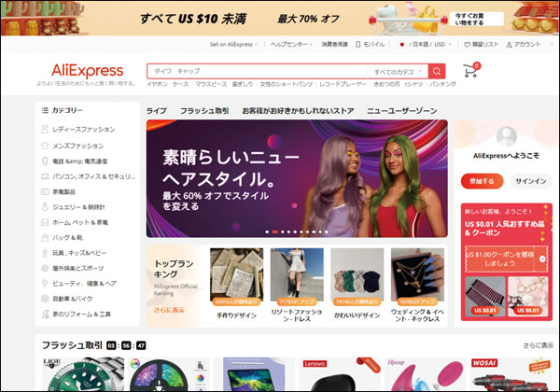This screenshot has height=392, width=560.
Task: Open the shopping cart icon
Action: (x=471, y=70)
